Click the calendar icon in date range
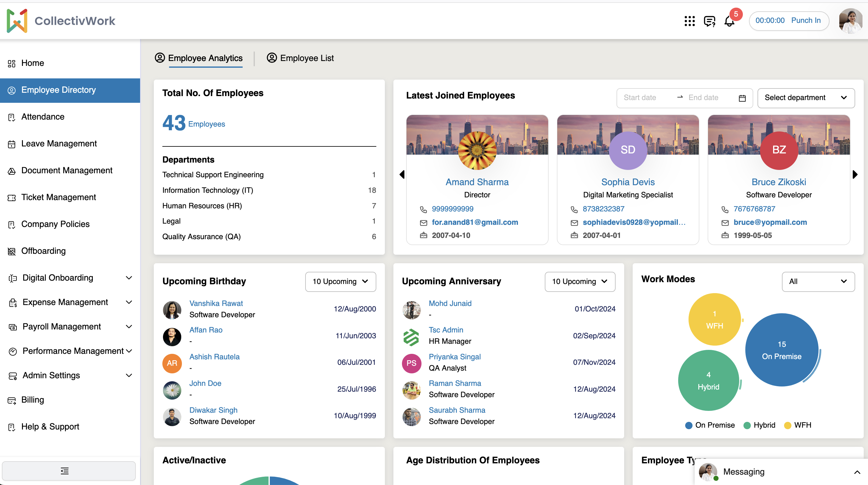Screen dimensions: 868x485 [x=742, y=98]
